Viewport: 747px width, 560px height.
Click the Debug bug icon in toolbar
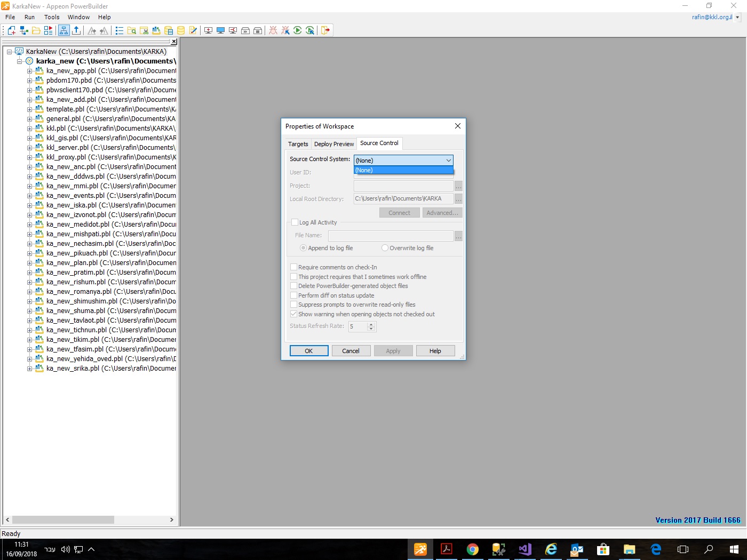273,30
